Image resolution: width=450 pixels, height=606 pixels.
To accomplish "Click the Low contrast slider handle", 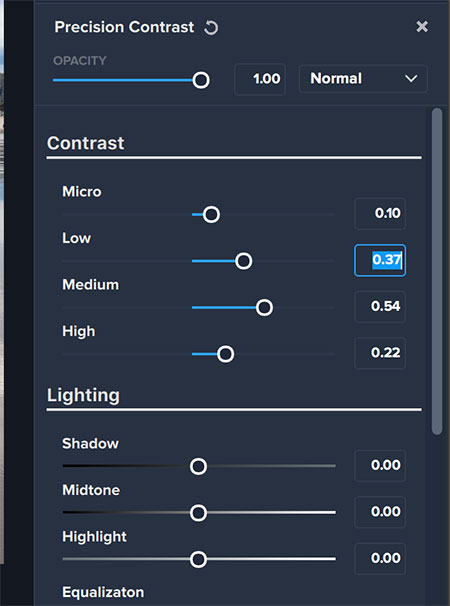I will tap(244, 261).
